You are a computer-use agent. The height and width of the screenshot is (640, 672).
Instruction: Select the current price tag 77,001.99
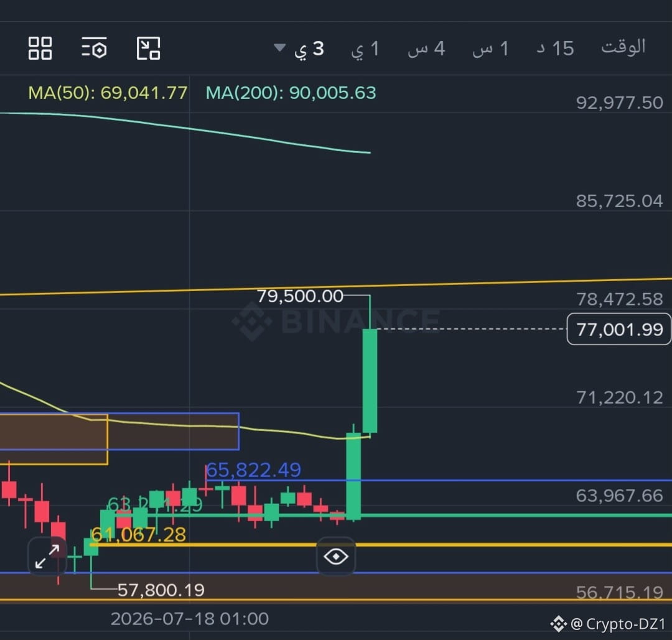coord(619,329)
